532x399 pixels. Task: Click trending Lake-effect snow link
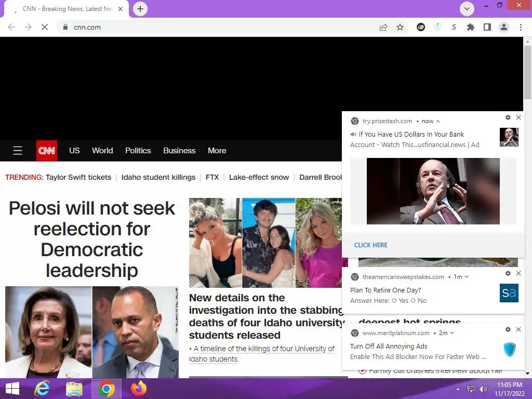click(259, 178)
